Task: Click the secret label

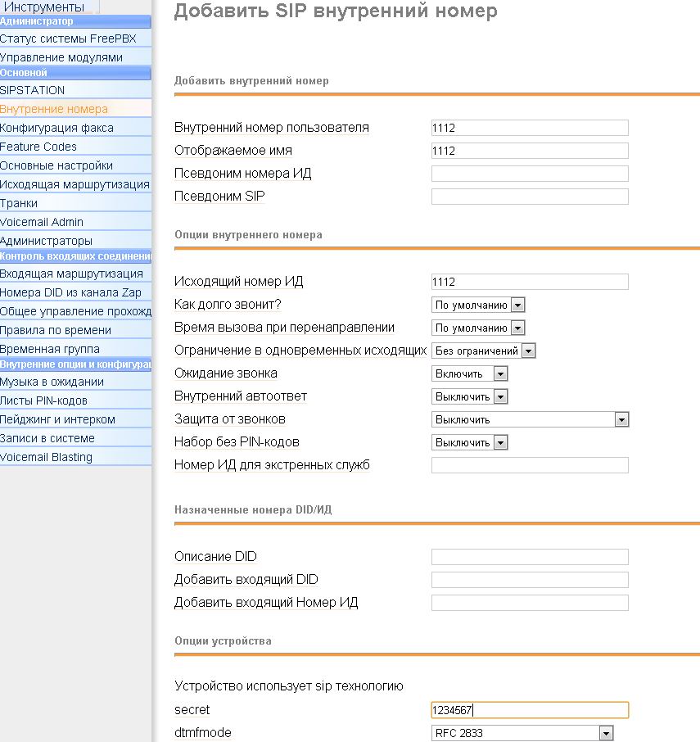Action: coord(192,710)
